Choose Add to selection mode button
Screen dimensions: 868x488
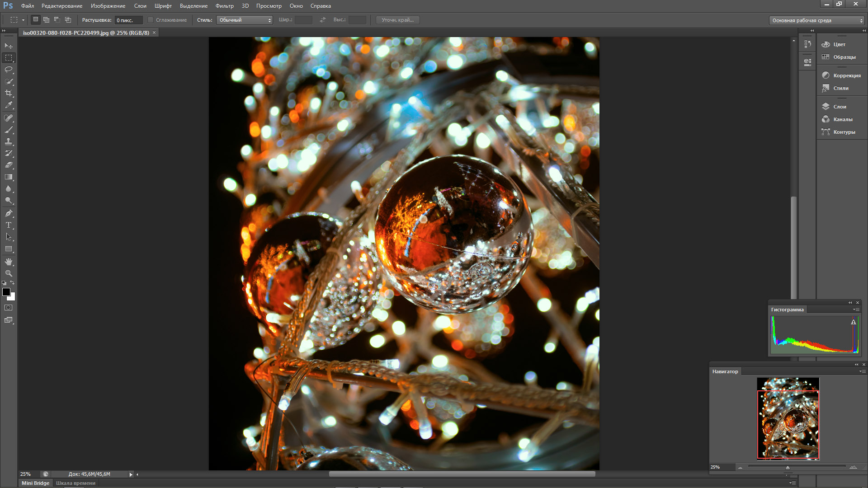46,20
